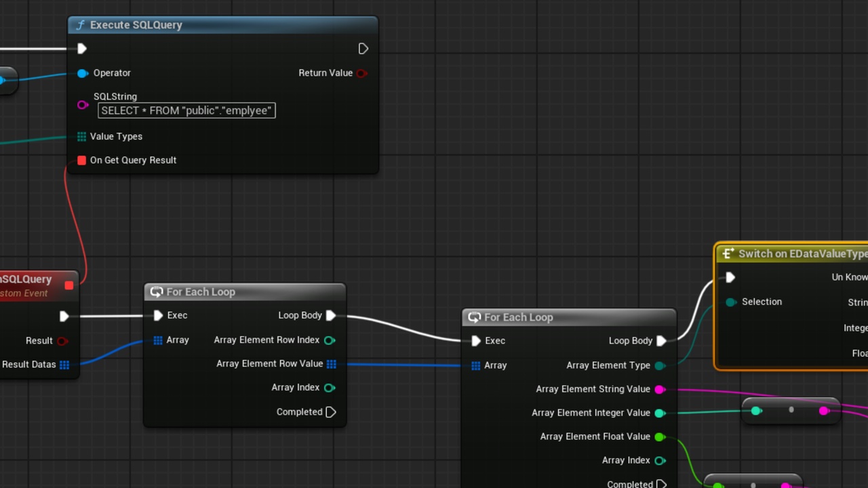Click the Array Element Integer Value pin
This screenshot has width=868, height=488.
point(659,413)
